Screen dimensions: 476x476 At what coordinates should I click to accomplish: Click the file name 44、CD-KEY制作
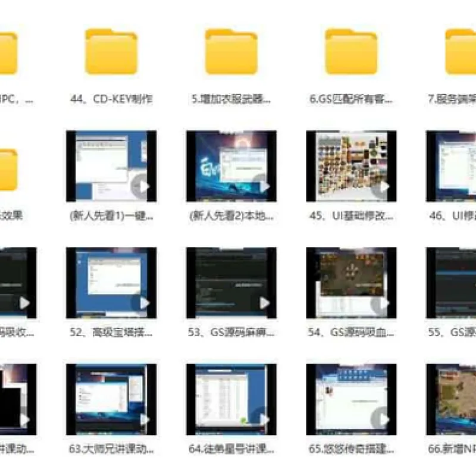click(111, 99)
